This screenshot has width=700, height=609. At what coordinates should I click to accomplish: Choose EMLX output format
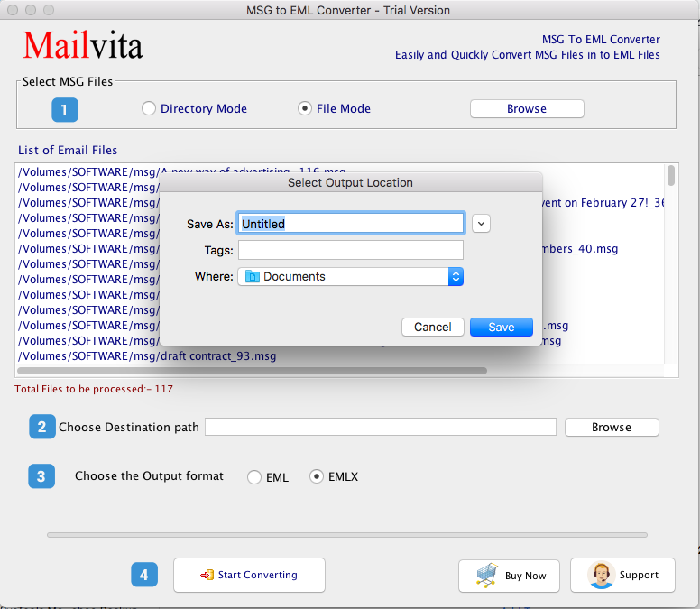pos(317,477)
